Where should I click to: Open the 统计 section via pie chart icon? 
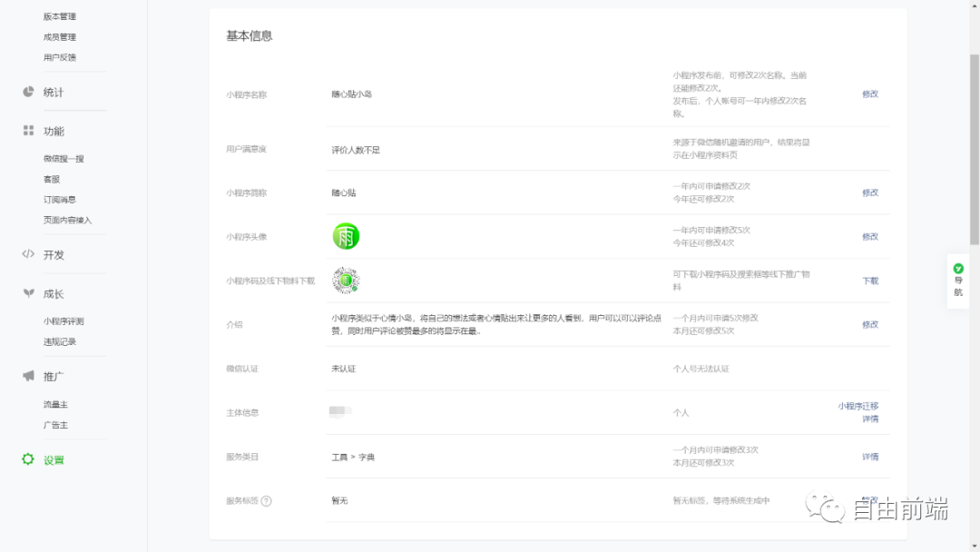(x=28, y=92)
